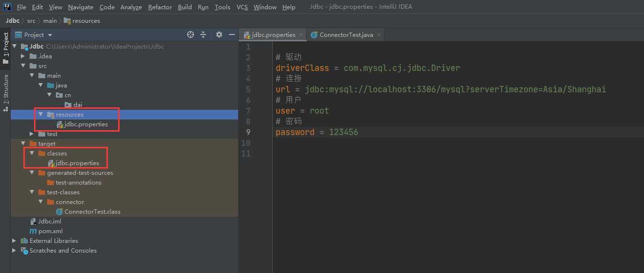644x273 pixels.
Task: Select the dai package in tree
Action: pyautogui.click(x=78, y=105)
